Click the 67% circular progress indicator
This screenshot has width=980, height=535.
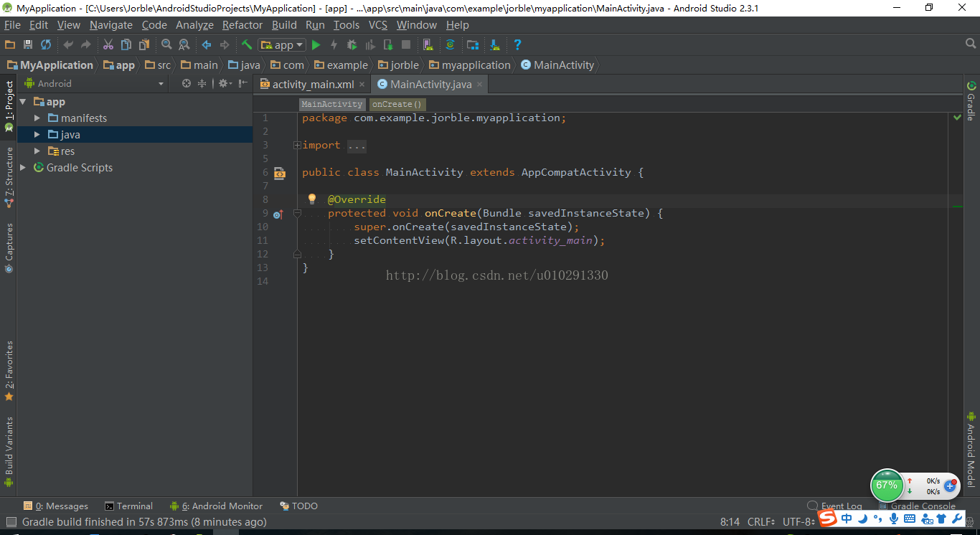[887, 486]
